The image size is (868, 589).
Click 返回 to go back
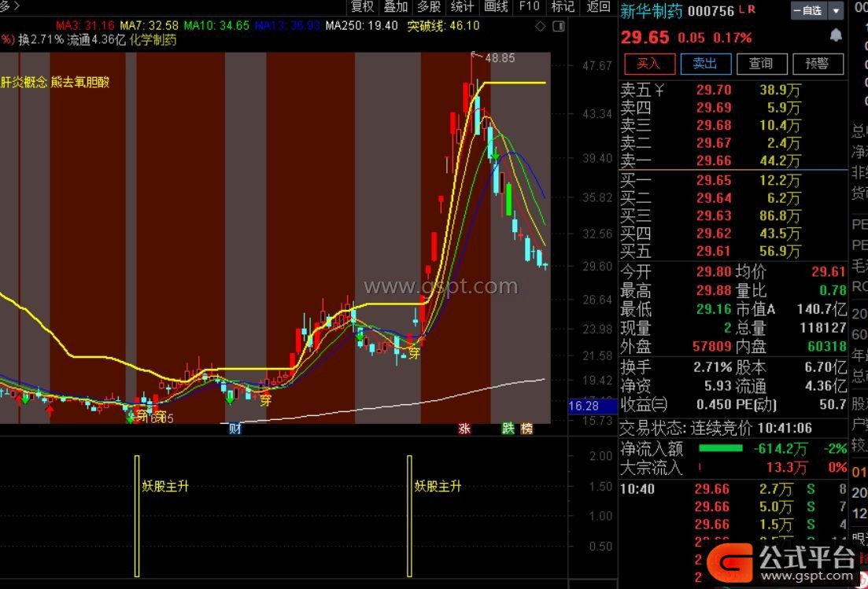click(598, 6)
